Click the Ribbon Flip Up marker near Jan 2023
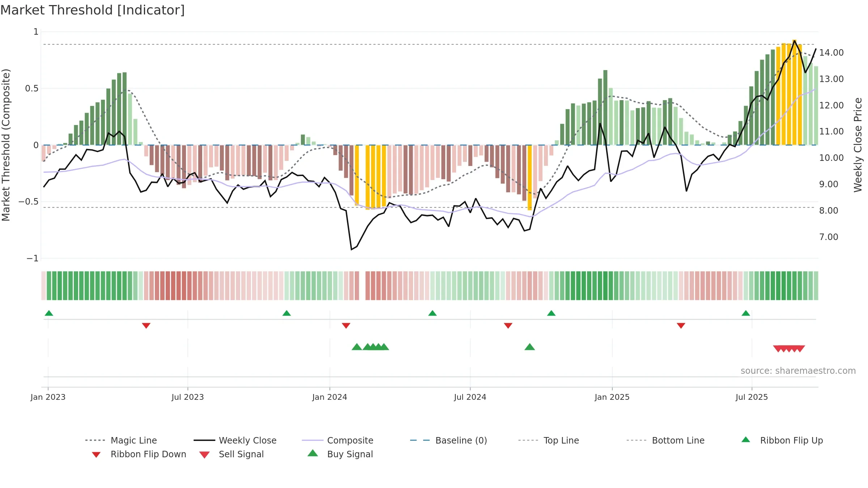 pyautogui.click(x=49, y=313)
